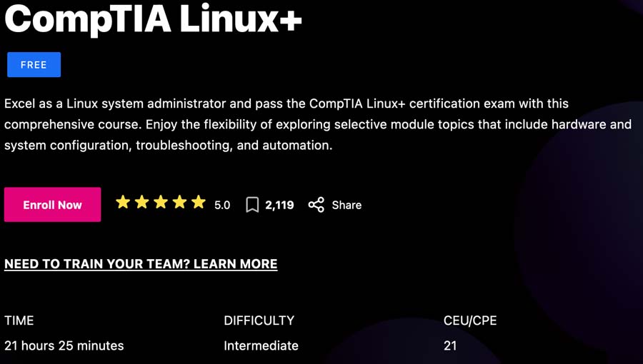Open the Share label link
643x364 pixels.
(x=347, y=205)
